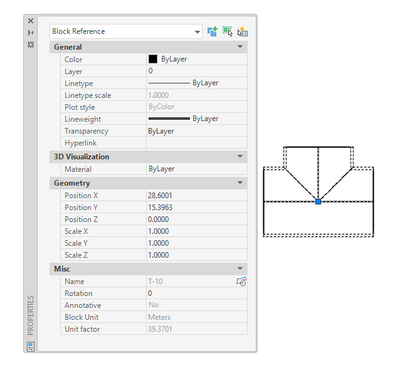Click the empty Hyperlink field

(197, 143)
